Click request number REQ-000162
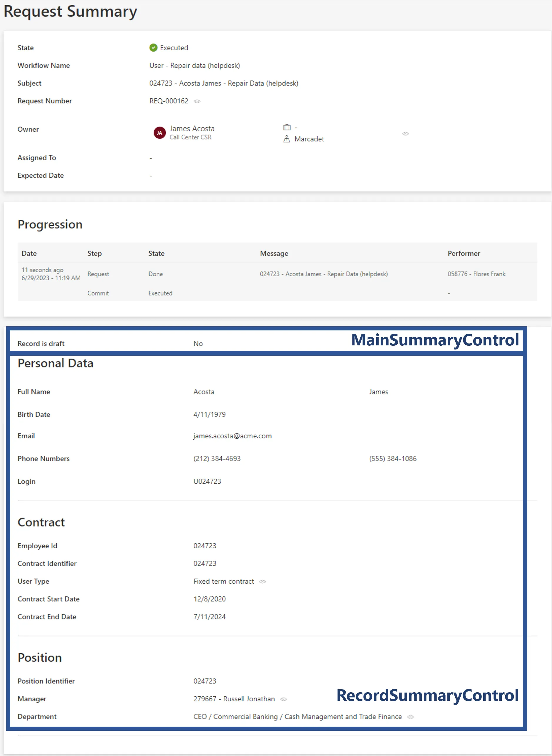The image size is (552, 756). click(169, 101)
